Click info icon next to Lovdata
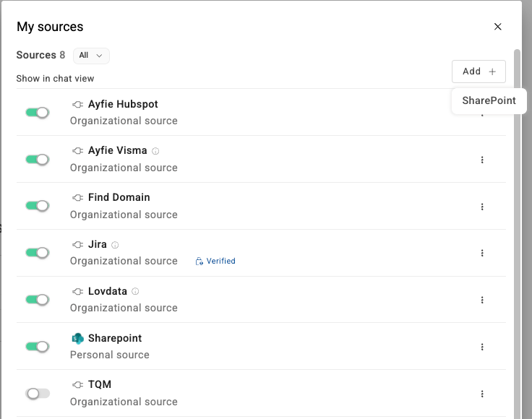532x419 pixels. click(x=135, y=292)
